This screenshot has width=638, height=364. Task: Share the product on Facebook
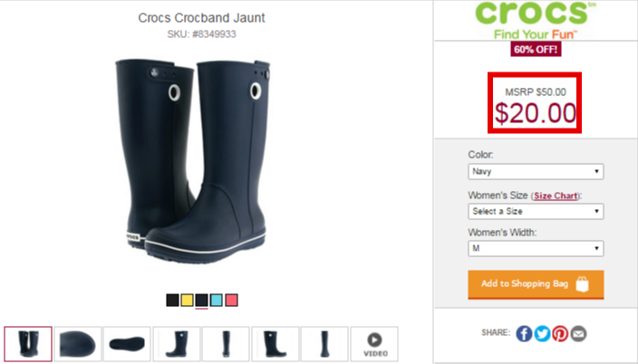[524, 333]
